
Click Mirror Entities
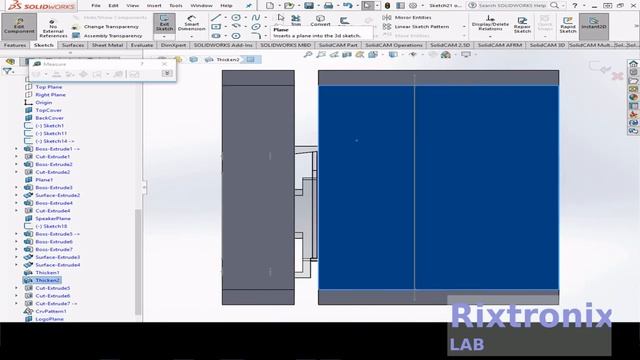(407, 18)
